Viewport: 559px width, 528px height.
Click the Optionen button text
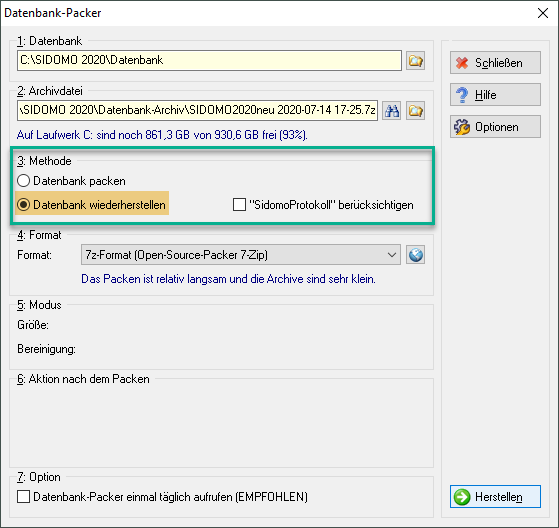[x=497, y=127]
